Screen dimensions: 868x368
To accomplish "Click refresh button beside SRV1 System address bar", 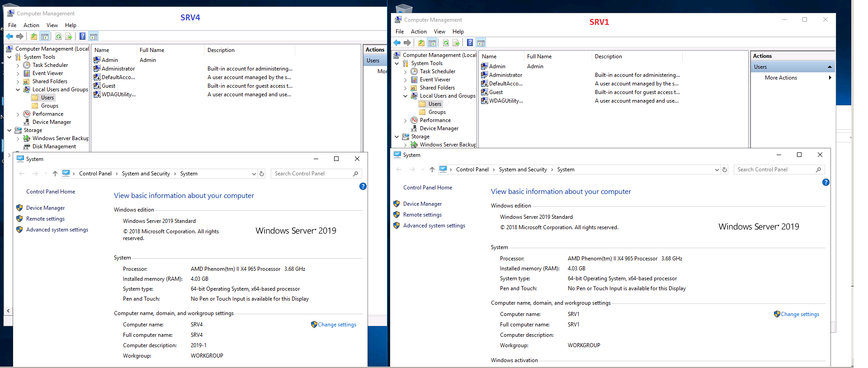I will tap(724, 170).
